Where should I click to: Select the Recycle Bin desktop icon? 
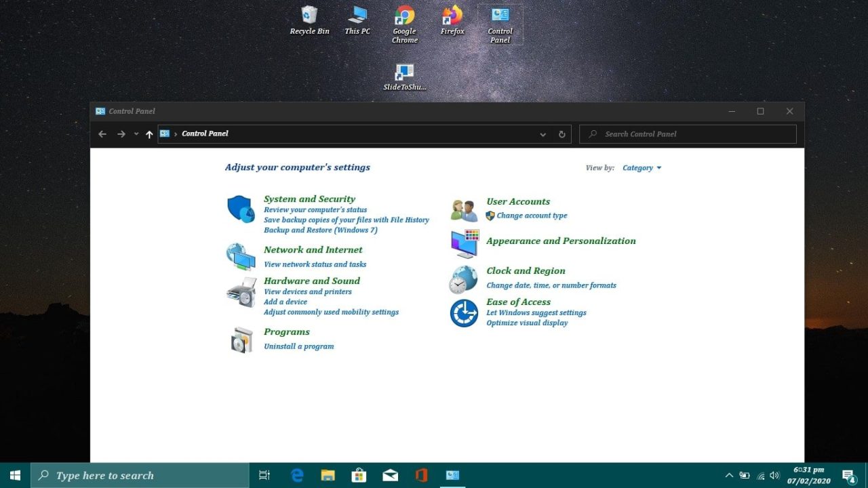[309, 20]
